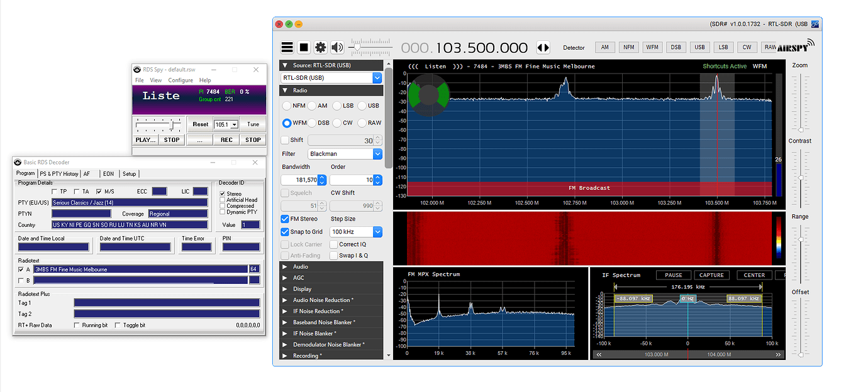
Task: Open SDR# settings with the gear icon
Action: click(x=320, y=47)
